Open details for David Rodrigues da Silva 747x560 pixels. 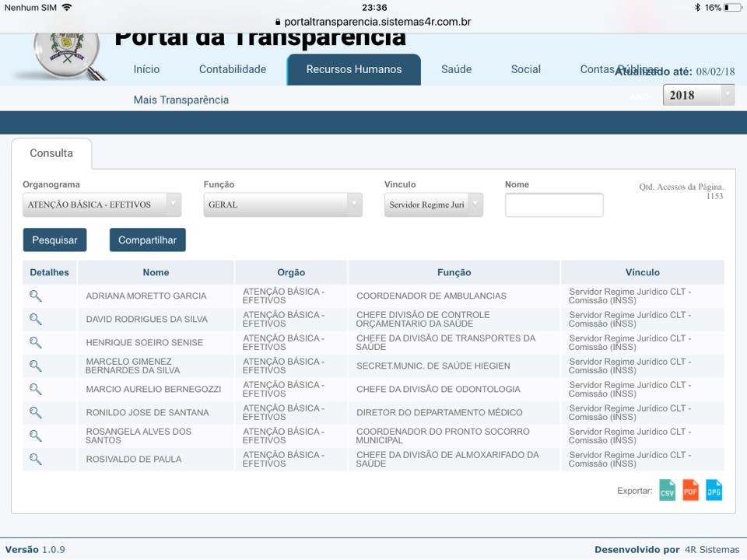(35, 319)
